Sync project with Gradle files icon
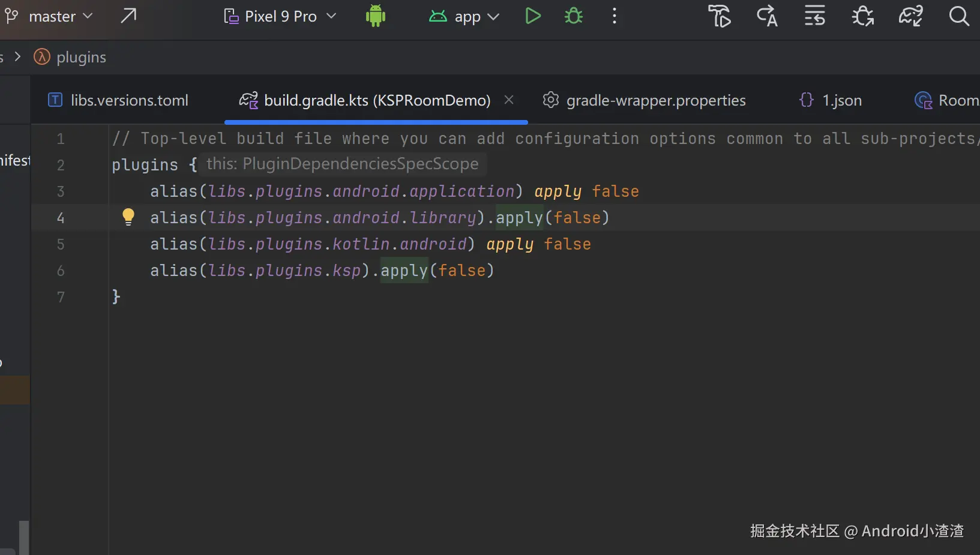 [910, 16]
